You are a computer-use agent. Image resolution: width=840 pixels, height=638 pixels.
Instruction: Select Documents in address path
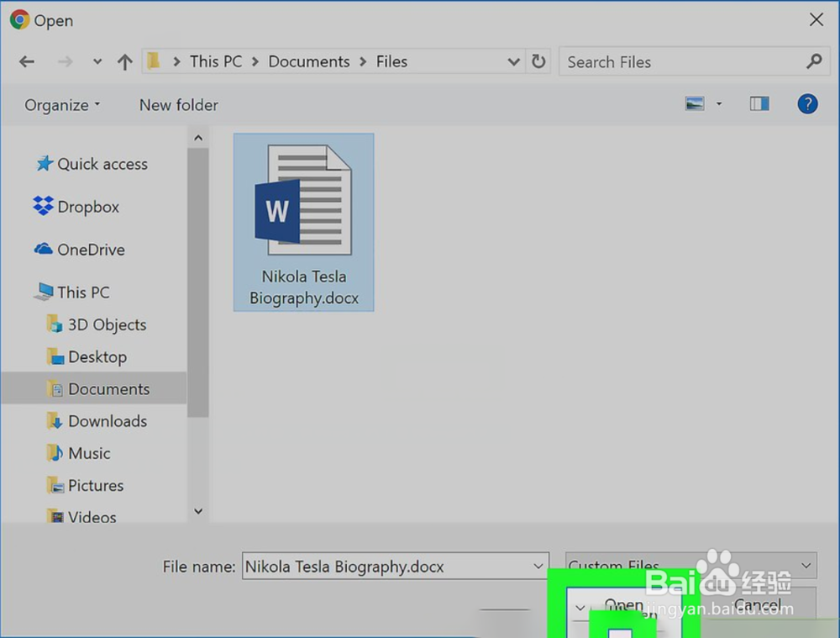coord(308,61)
